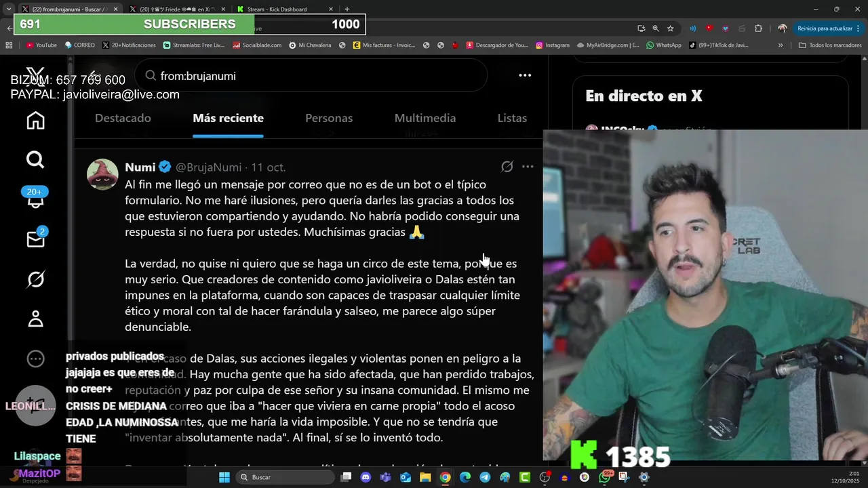Image resolution: width=868 pixels, height=488 pixels.
Task: Open the X sidebar More circle icon
Action: [35, 359]
